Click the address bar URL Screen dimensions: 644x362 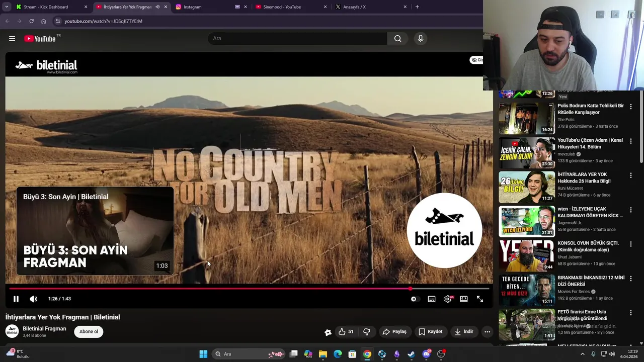click(x=103, y=21)
